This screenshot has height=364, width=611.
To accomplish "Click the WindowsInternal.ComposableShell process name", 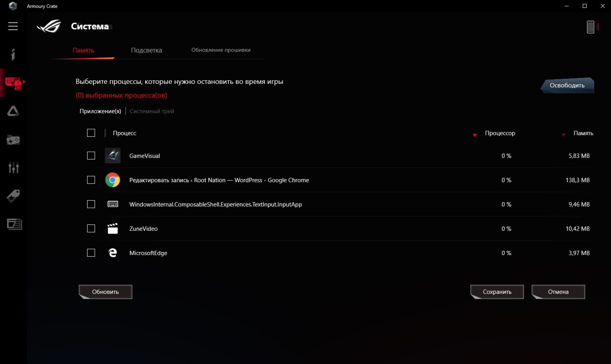I will coord(216,204).
